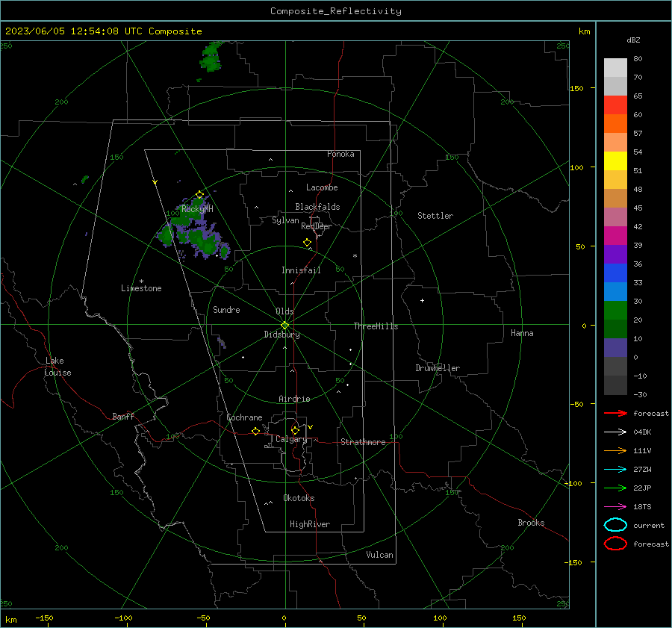
Task: Click the green 22JP arrow icon
Action: pyautogui.click(x=615, y=488)
